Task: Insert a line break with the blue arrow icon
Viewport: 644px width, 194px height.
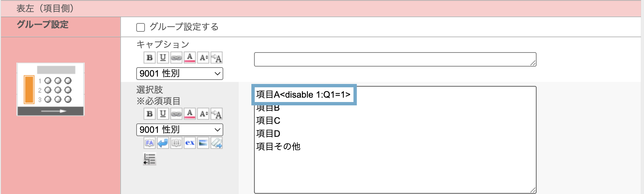Action: pyautogui.click(x=163, y=143)
